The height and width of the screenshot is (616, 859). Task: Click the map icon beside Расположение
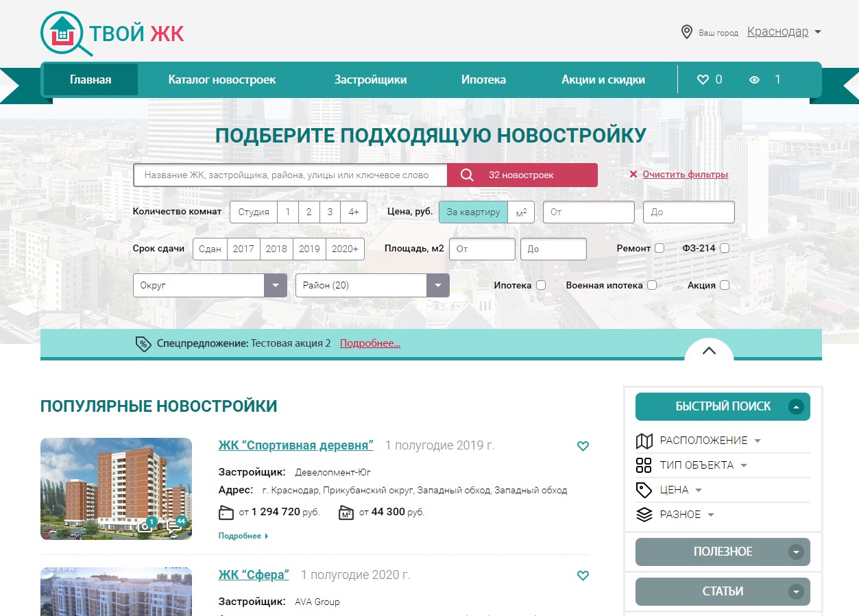(x=644, y=441)
